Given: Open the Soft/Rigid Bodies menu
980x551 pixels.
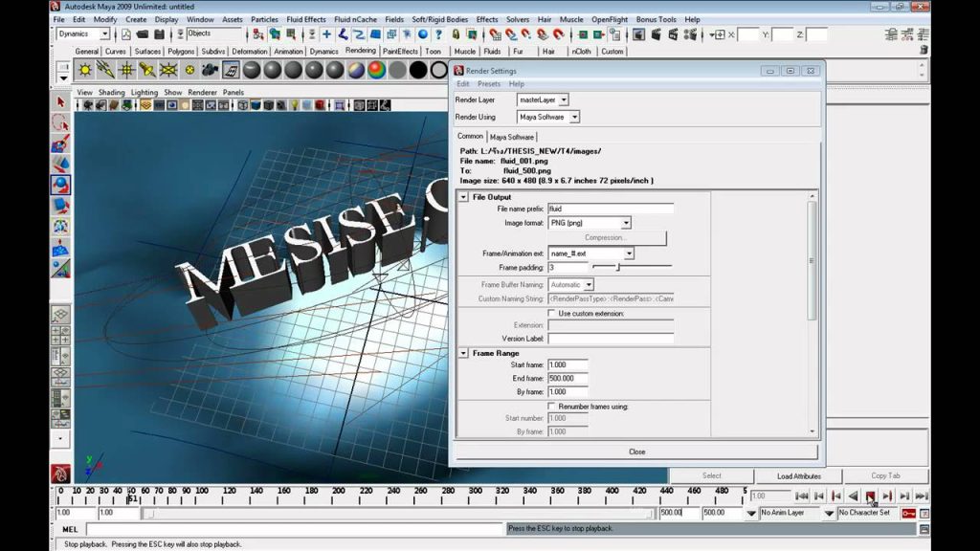Looking at the screenshot, I should (x=439, y=19).
